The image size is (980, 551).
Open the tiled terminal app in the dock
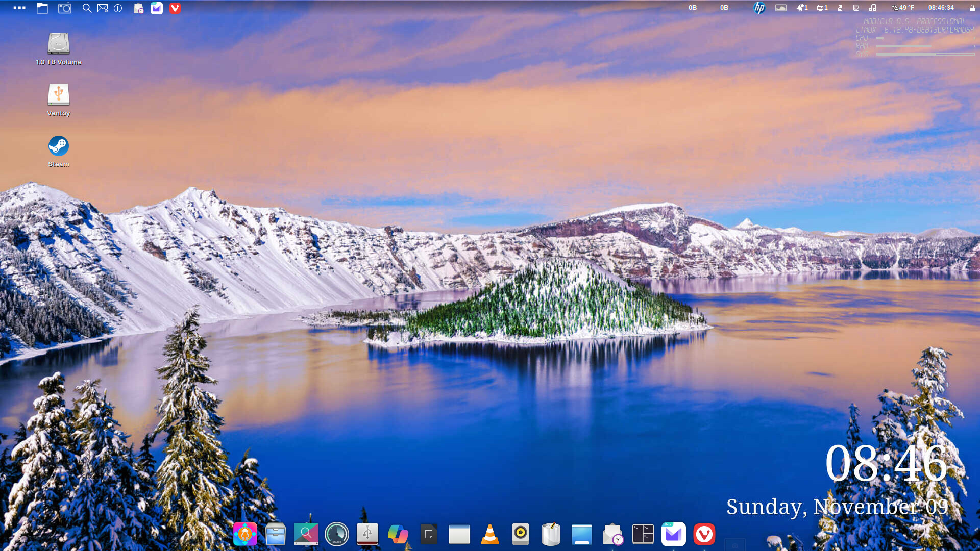point(643,534)
